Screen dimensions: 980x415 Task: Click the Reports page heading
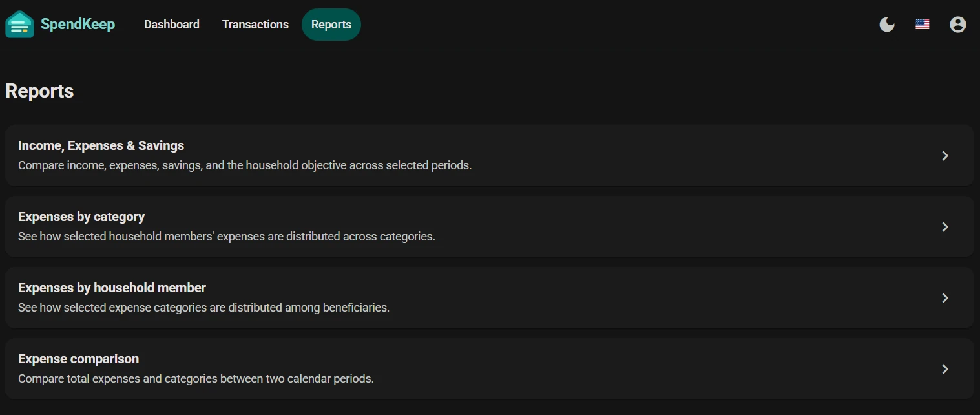(39, 91)
